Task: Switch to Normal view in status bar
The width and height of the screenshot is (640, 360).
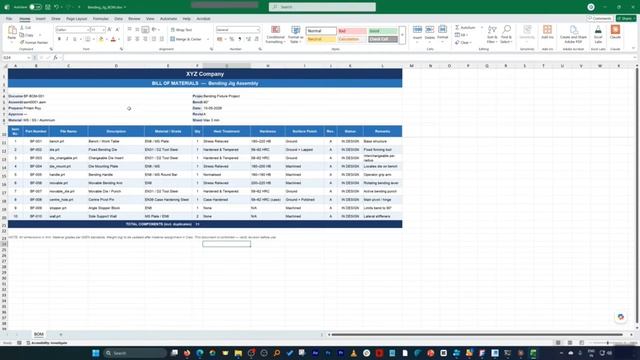Action: (558, 343)
